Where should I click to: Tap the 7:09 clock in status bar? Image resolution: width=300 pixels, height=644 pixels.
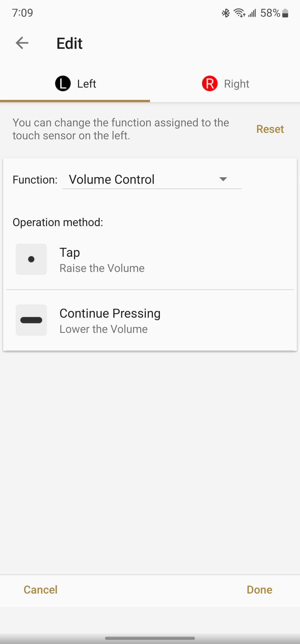[22, 13]
